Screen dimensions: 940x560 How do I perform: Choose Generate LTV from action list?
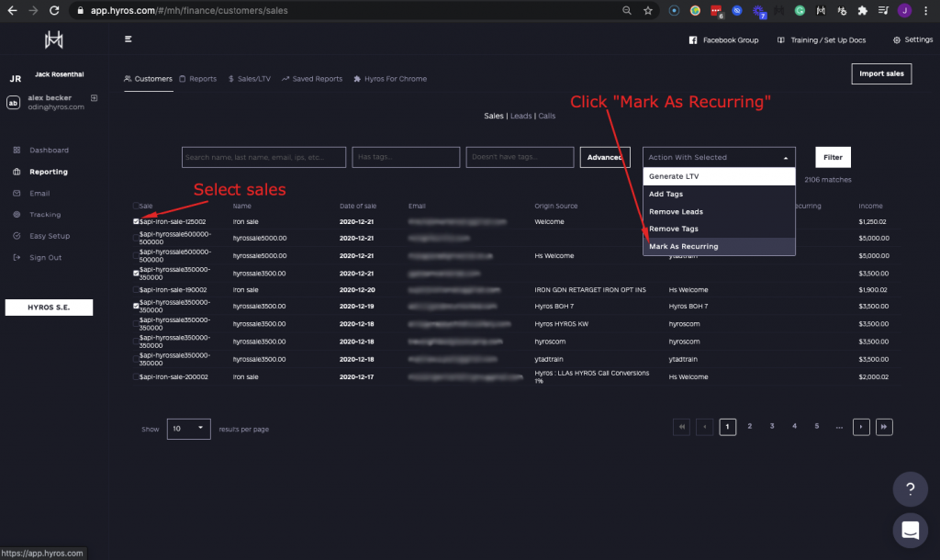tap(719, 176)
